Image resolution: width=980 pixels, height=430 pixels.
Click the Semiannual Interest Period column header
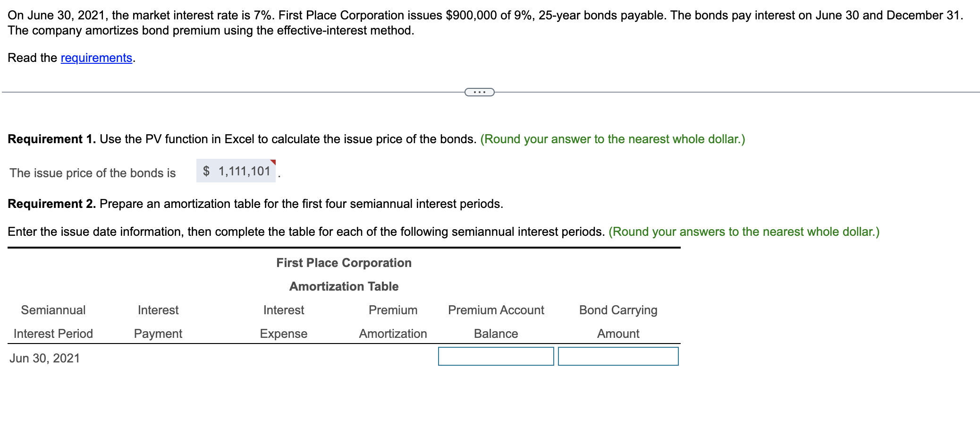pyautogui.click(x=53, y=321)
